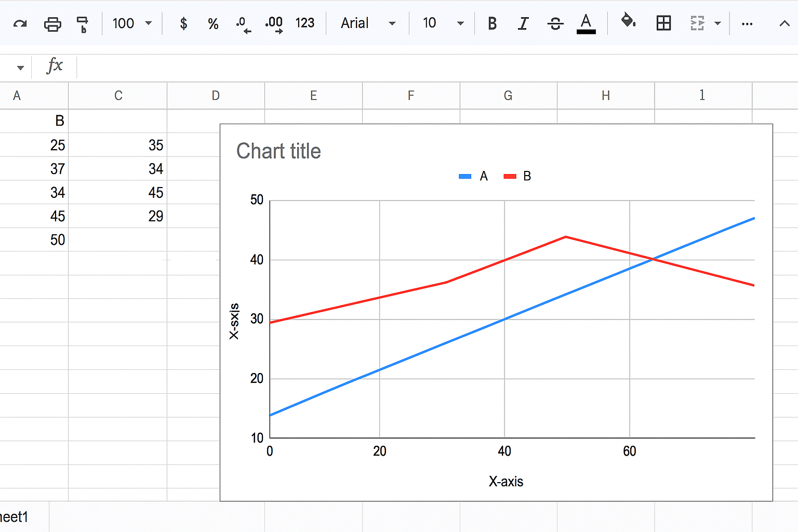The height and width of the screenshot is (532, 798).
Task: Open the font size 10 dropdown
Action: coord(443,23)
